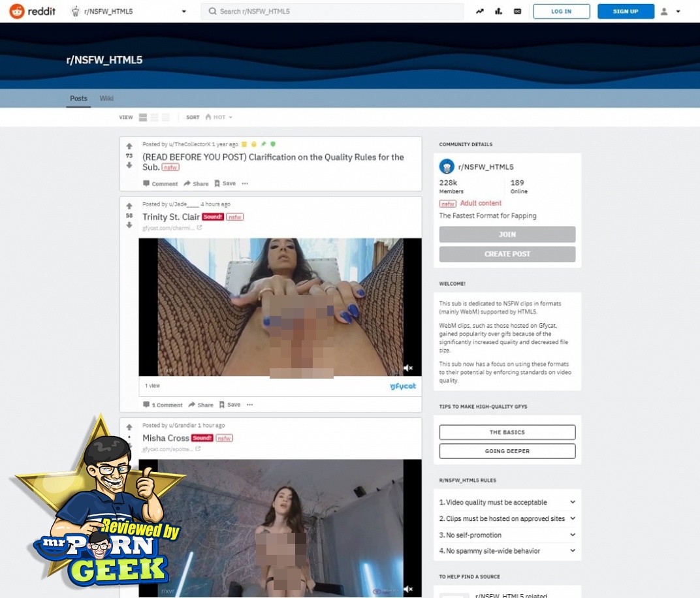The image size is (700, 598).
Task: Share the post by u/Jade____
Action: pos(201,405)
